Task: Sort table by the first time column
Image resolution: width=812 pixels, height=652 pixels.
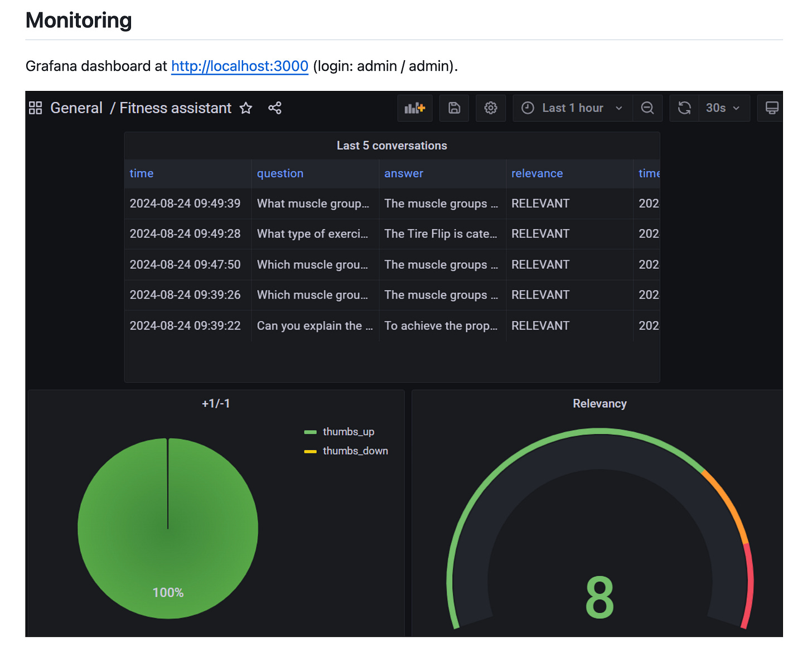Action: point(142,173)
